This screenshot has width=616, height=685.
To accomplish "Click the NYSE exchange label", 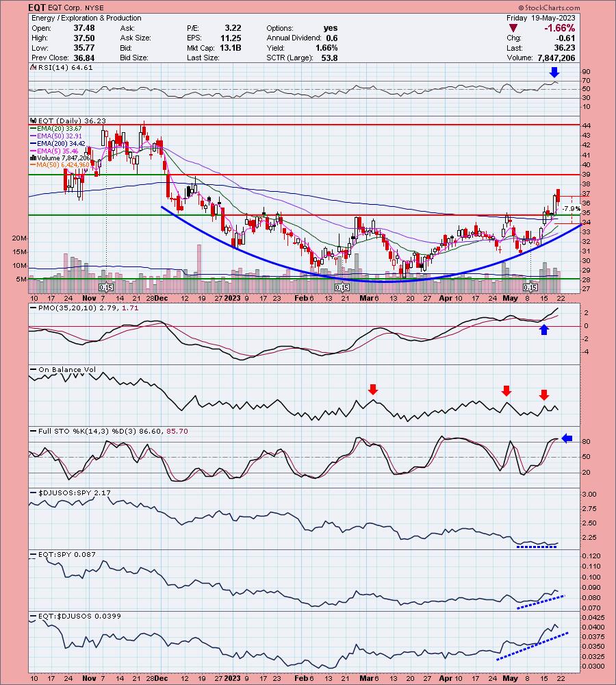I will [94, 8].
